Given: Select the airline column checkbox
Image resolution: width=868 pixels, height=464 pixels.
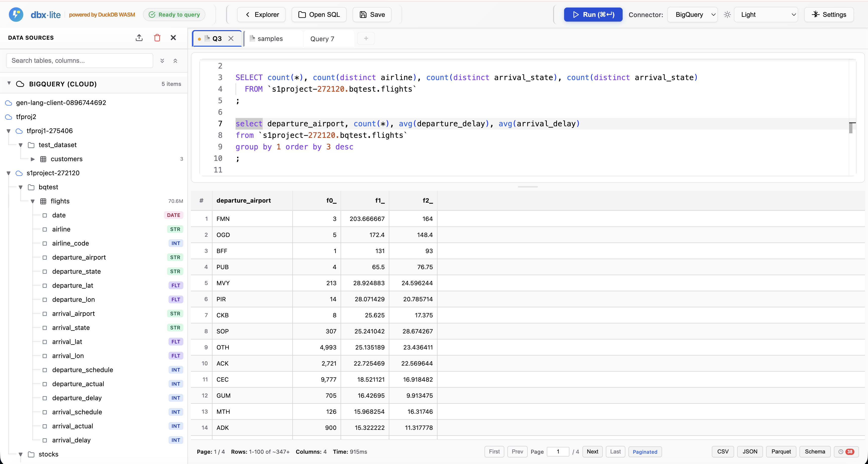Looking at the screenshot, I should point(45,229).
